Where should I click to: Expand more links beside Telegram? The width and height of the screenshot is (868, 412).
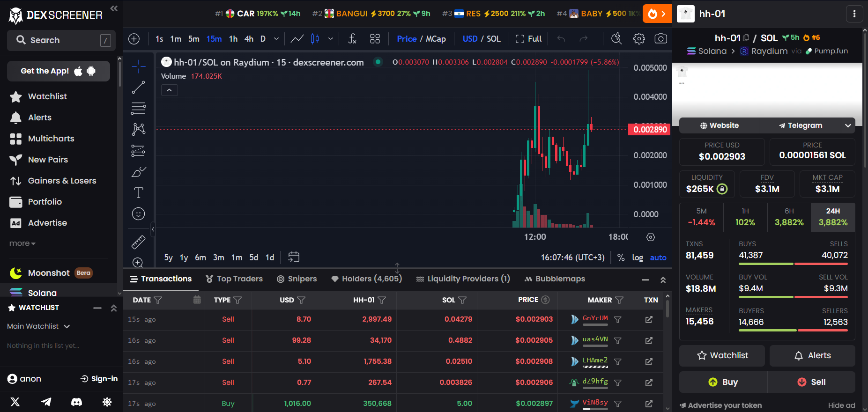848,125
